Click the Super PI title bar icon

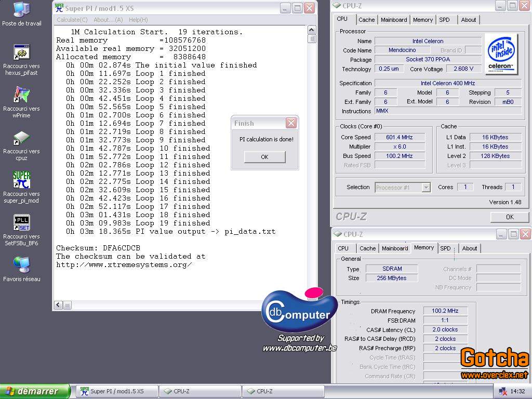[59, 8]
